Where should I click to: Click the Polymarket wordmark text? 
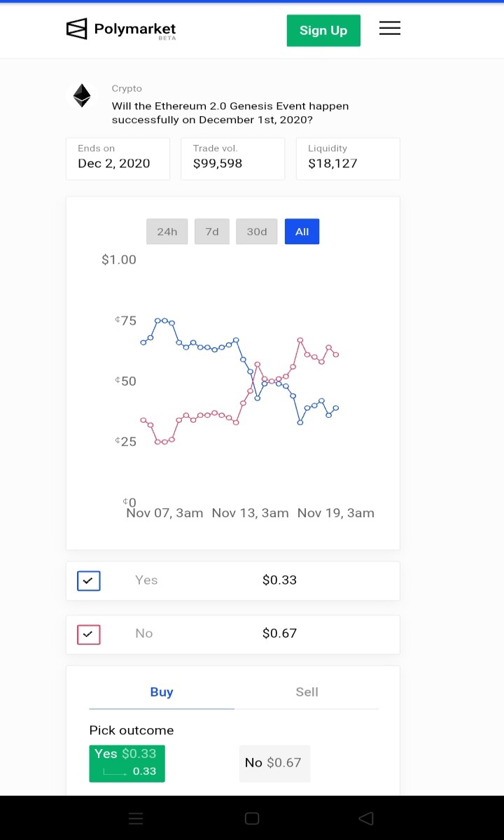click(135, 29)
